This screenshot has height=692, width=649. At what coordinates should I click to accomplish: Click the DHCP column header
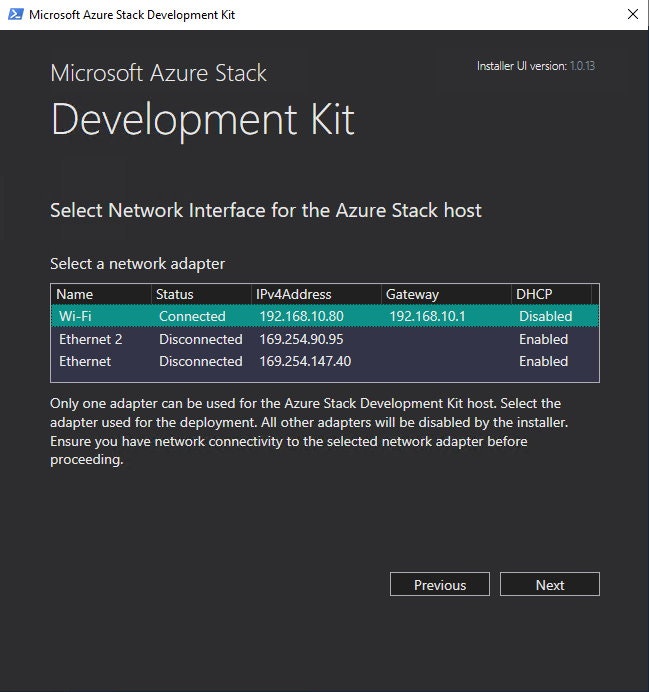pos(532,294)
